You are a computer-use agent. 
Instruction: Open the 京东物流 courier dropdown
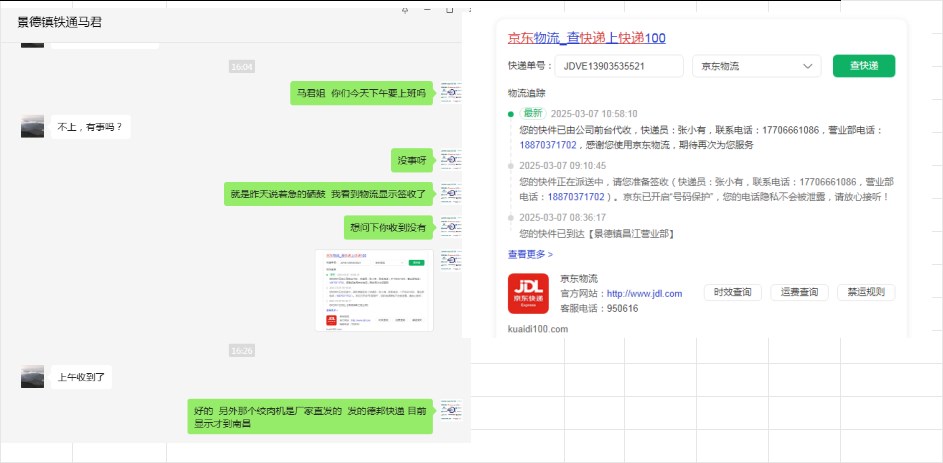coord(757,66)
